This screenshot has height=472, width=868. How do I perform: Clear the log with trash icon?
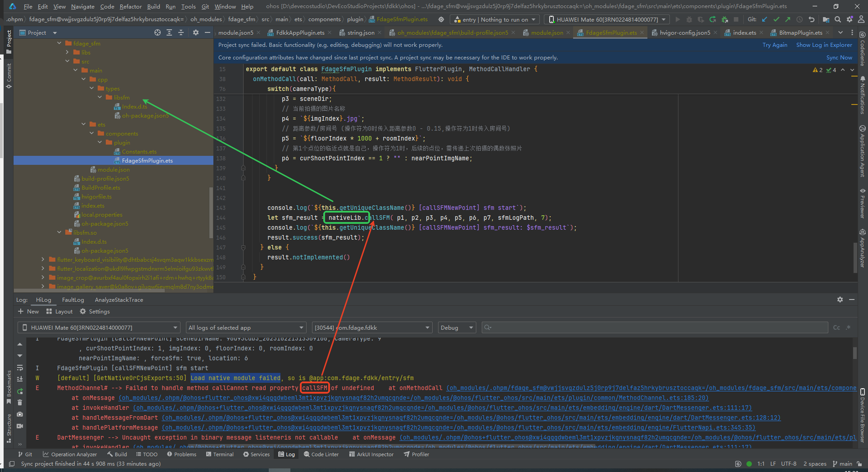tap(20, 403)
